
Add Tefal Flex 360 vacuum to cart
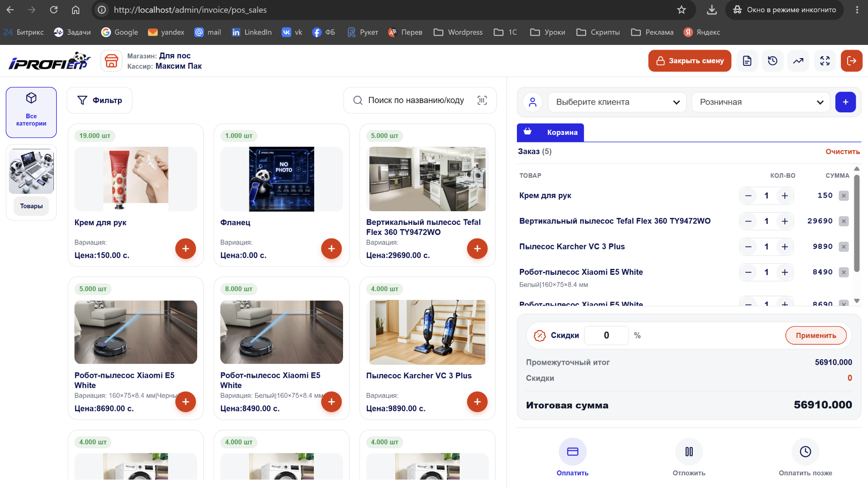point(477,249)
